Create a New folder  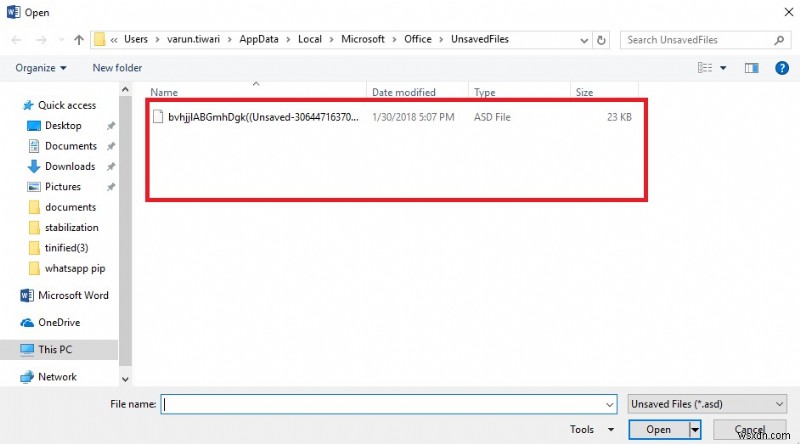tap(117, 68)
